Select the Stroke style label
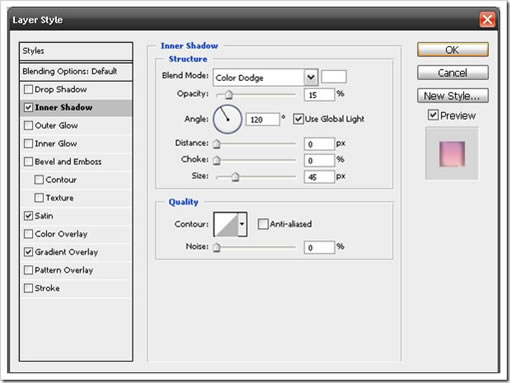 47,288
